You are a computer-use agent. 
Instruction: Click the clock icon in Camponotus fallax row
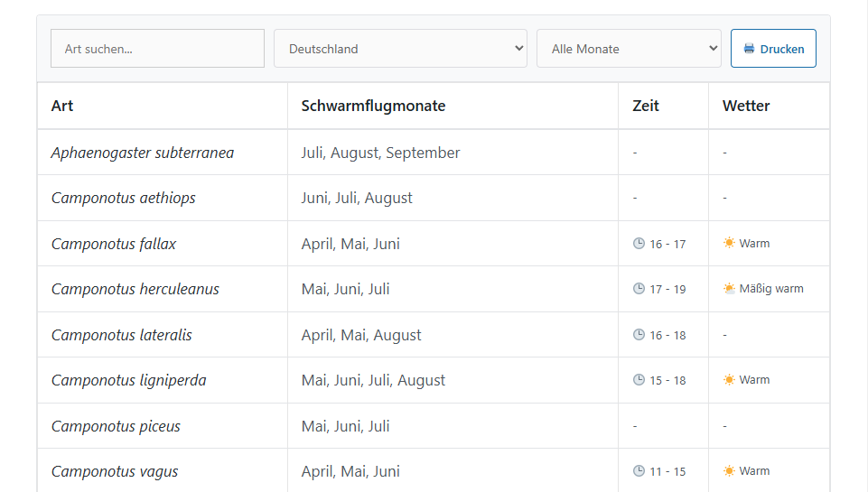[x=639, y=244]
